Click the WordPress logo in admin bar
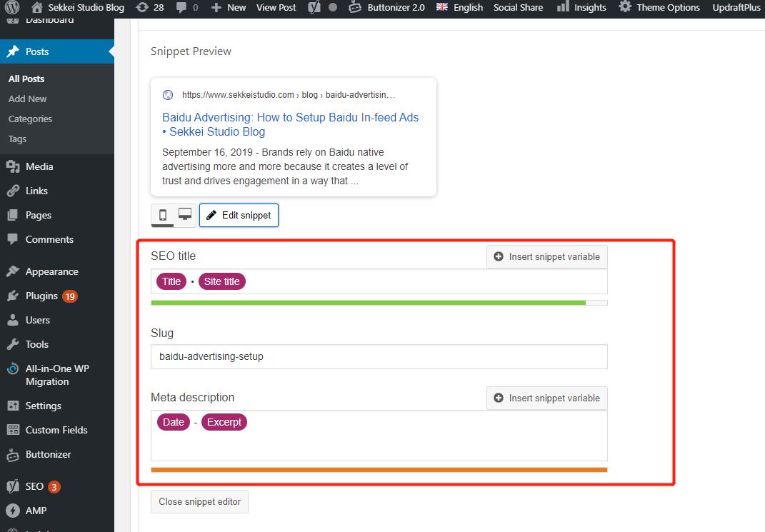The height and width of the screenshot is (532, 765). pos(12,7)
